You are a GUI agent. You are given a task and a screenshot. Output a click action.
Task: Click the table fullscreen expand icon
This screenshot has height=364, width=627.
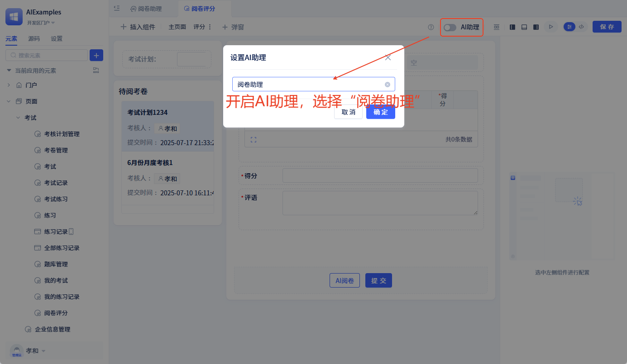(254, 140)
